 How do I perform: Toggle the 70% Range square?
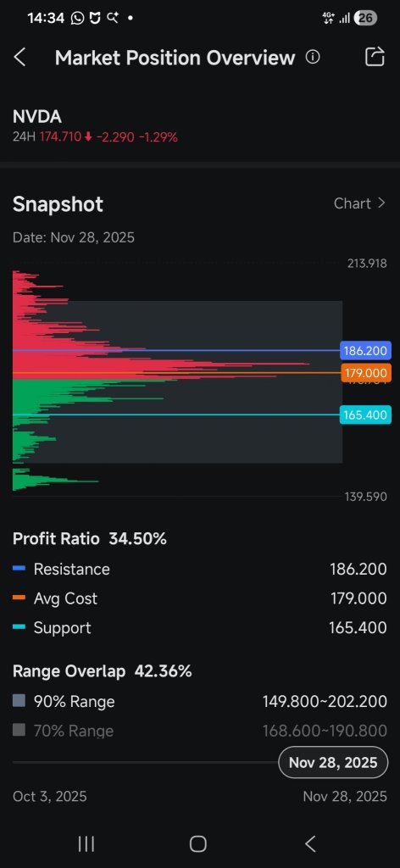[19, 730]
